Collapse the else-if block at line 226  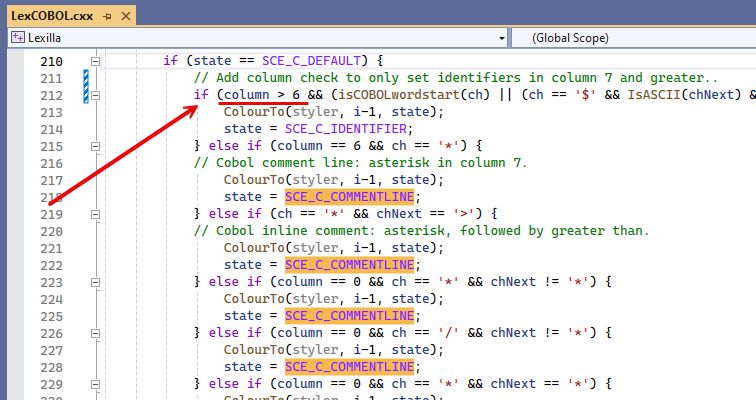click(x=95, y=333)
